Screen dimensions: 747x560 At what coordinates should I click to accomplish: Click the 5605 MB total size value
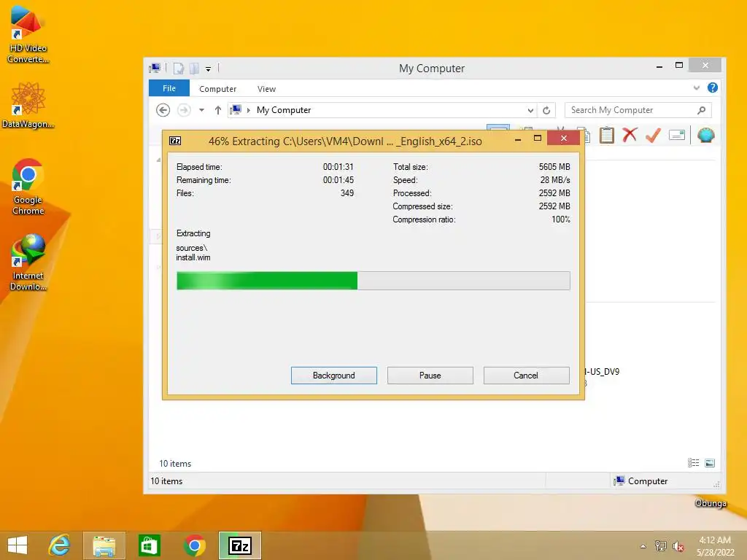coord(554,167)
